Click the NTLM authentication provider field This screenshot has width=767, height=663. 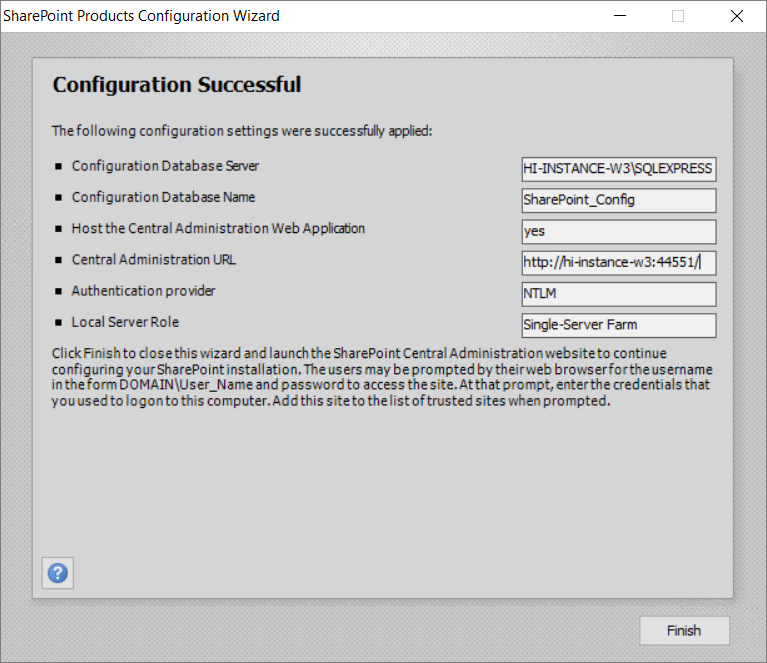coord(619,294)
